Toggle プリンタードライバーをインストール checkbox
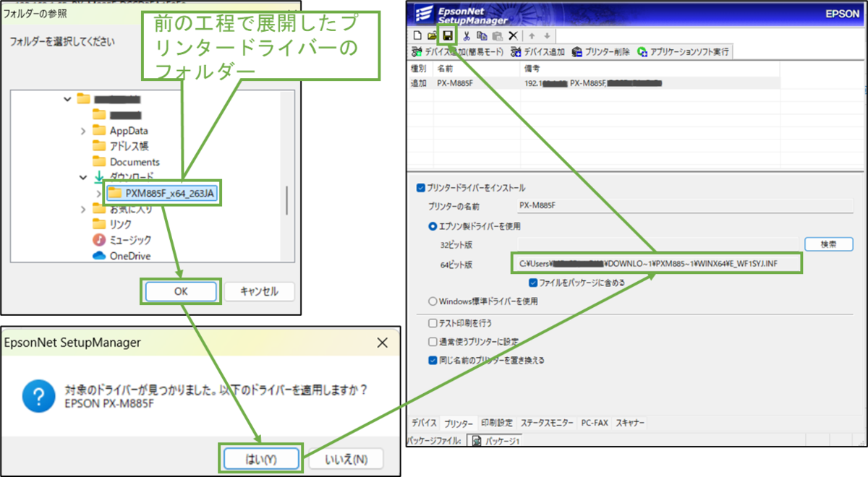Screen dimensions: 868x477 pos(421,188)
